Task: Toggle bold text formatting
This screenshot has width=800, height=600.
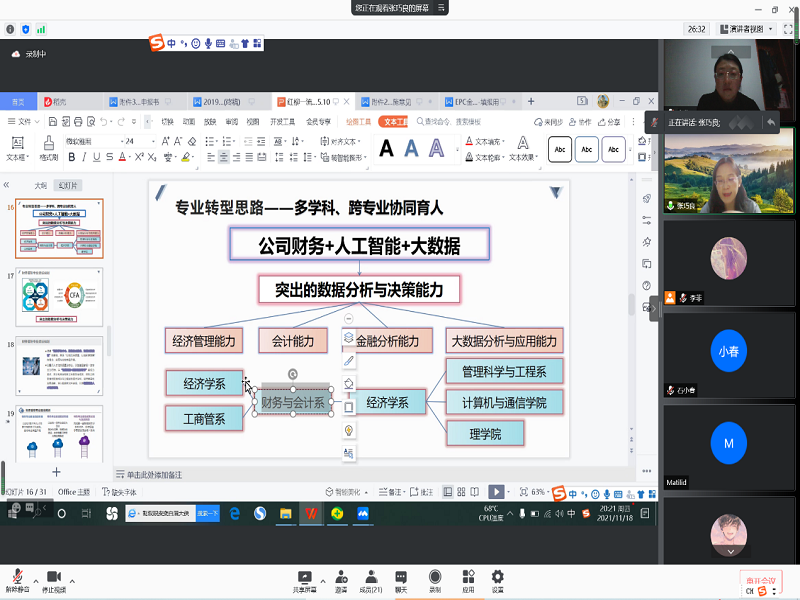Action: point(71,157)
